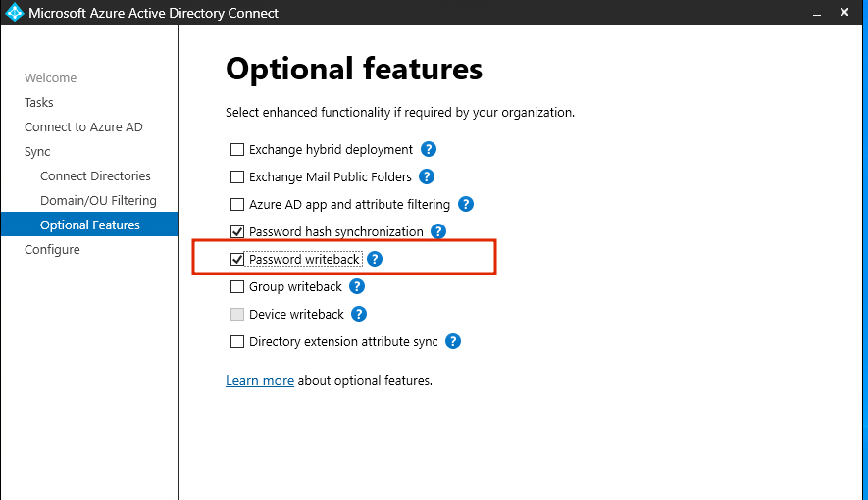868x500 pixels.
Task: Click help icon next to Exchange hybrid deployment
Action: 429,150
